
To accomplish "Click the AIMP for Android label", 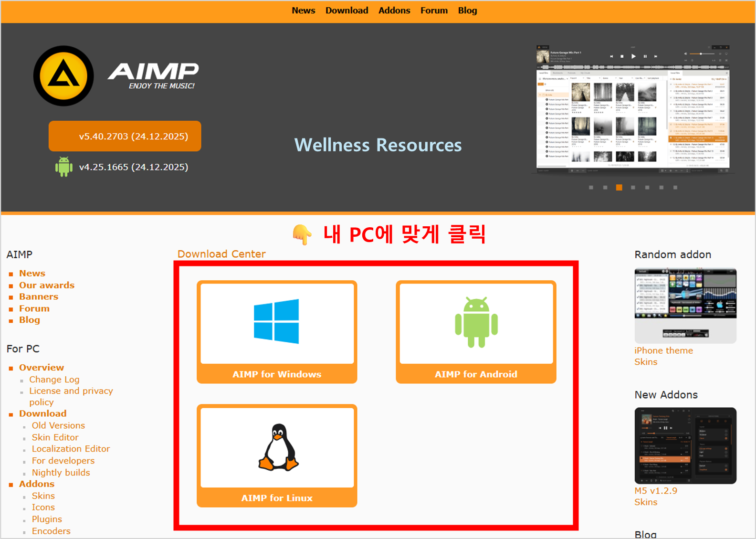I will (x=476, y=374).
